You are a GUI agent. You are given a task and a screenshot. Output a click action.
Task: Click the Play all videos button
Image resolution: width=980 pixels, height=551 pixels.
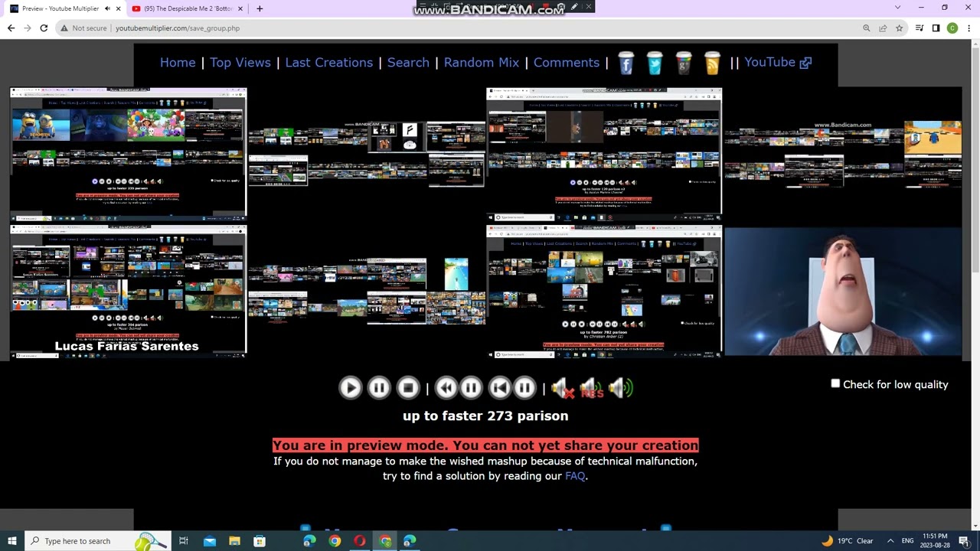tap(350, 388)
